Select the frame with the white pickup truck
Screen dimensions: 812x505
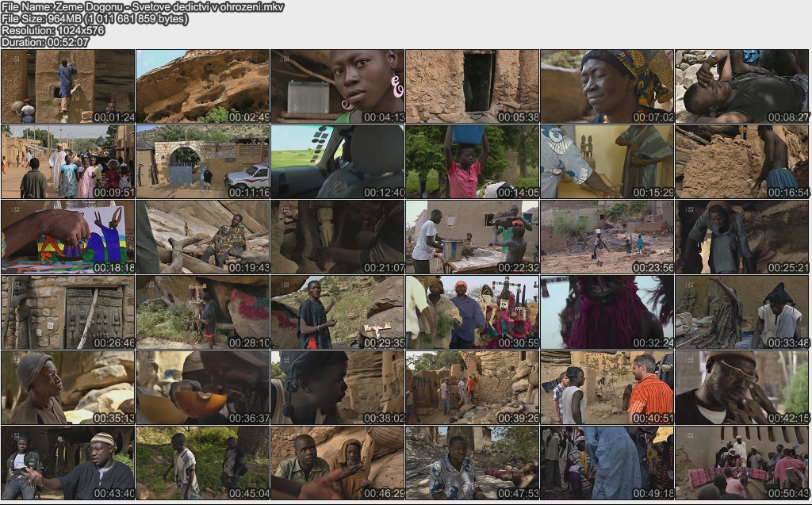tap(203, 162)
